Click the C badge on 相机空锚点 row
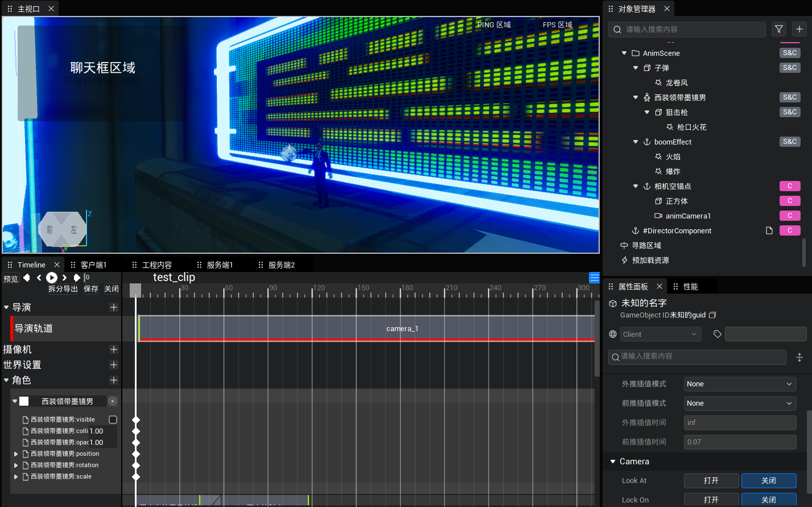This screenshot has height=507, width=812. click(x=790, y=186)
